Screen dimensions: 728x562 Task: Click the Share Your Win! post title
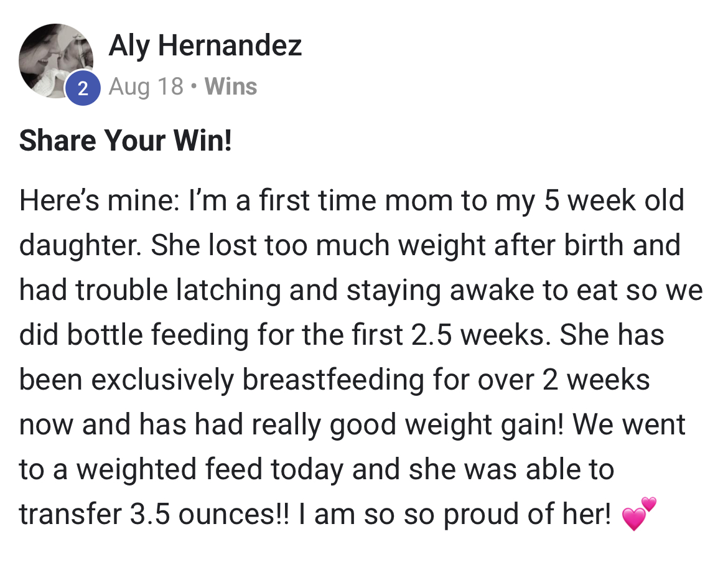point(125,140)
